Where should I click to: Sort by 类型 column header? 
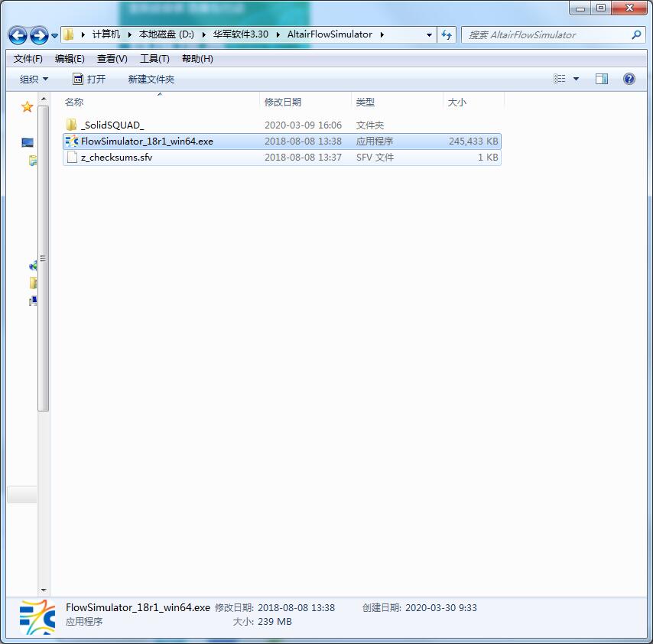click(x=365, y=102)
